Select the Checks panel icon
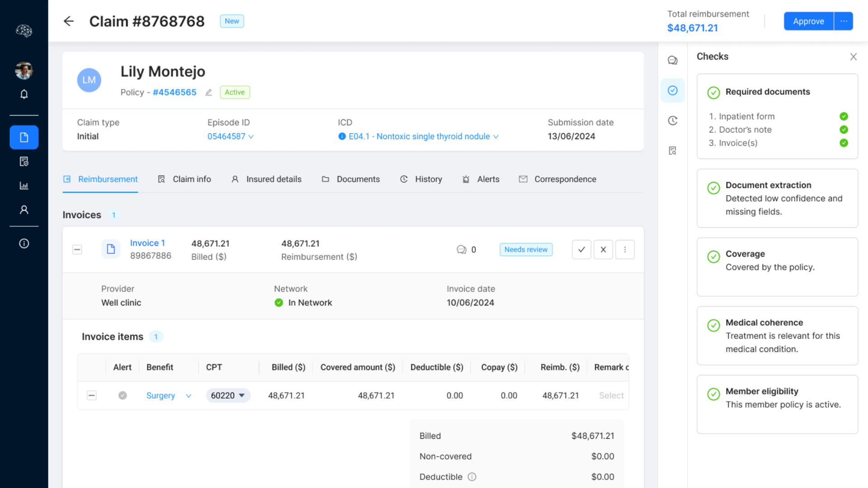868x488 pixels. [673, 90]
